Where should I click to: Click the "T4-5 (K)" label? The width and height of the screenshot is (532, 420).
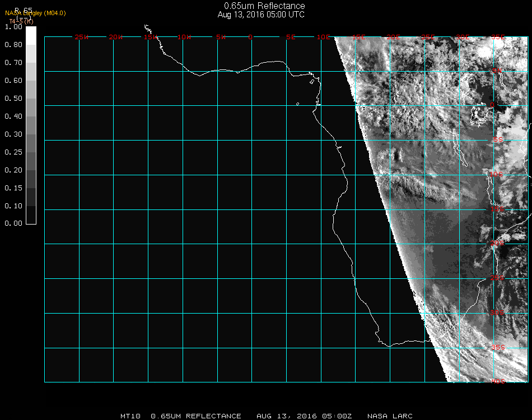click(21, 21)
